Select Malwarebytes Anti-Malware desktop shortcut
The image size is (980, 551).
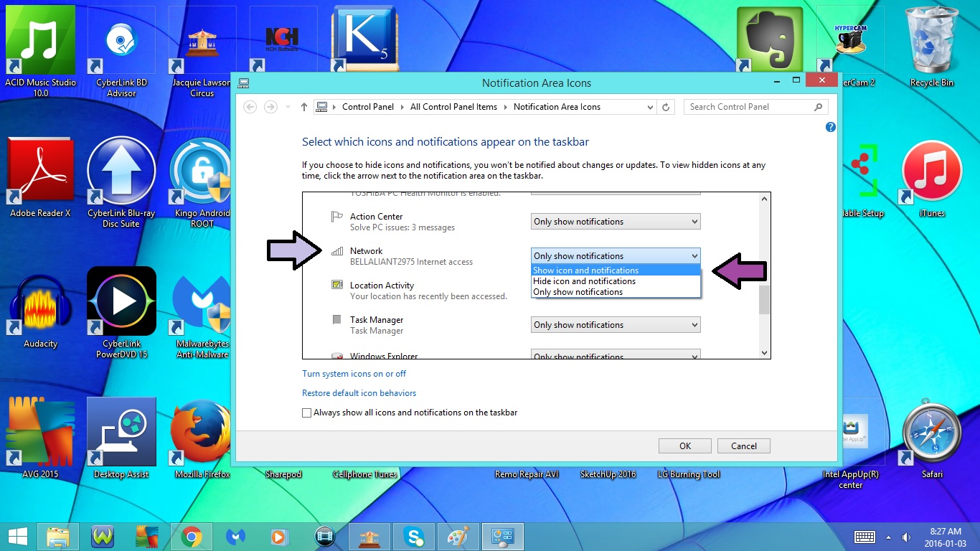click(202, 313)
